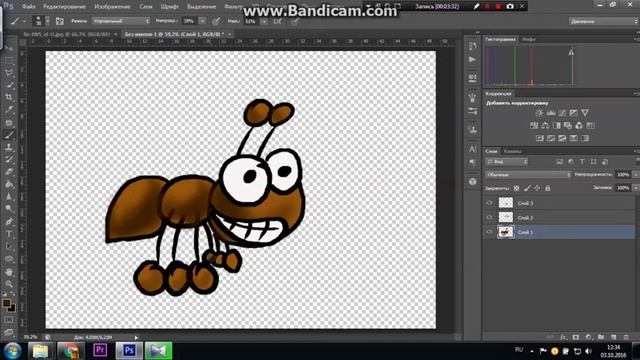Select the Clone Stamp tool
Viewport: 640px width, 360px height.
(9, 147)
